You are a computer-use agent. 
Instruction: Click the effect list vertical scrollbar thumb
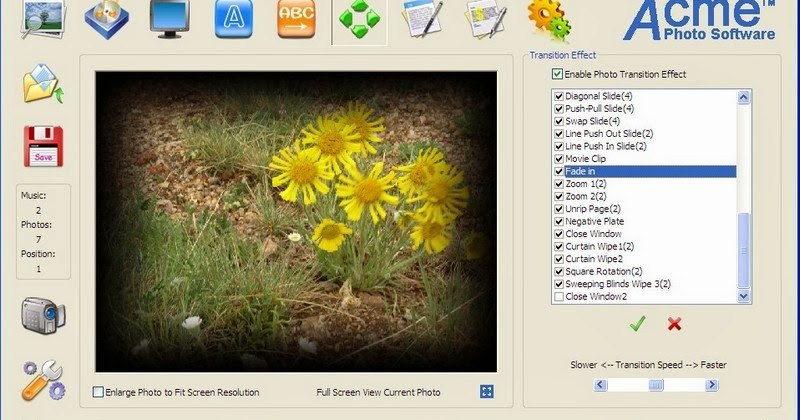[743, 250]
